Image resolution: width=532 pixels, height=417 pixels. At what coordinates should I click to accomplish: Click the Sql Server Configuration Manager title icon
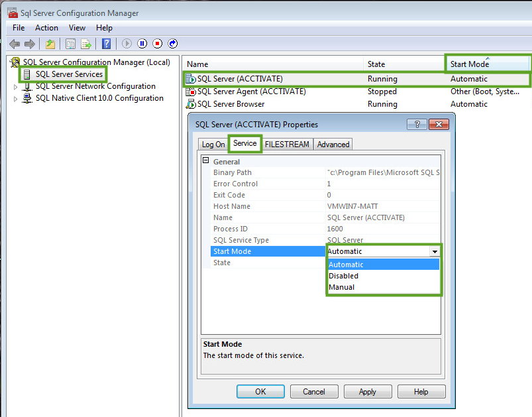tap(13, 13)
